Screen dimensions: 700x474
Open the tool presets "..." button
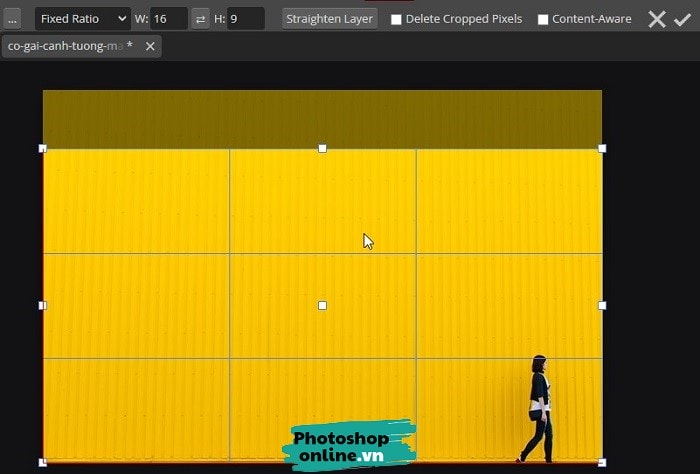(x=12, y=19)
